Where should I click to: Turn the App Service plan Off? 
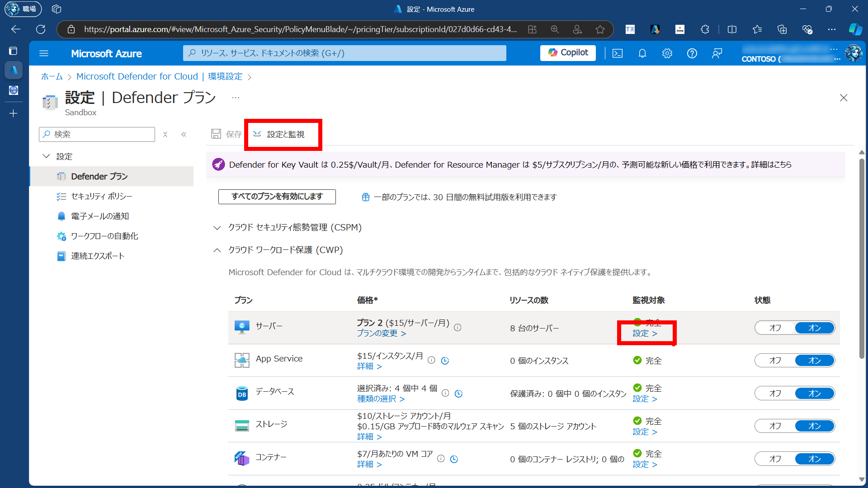(775, 361)
